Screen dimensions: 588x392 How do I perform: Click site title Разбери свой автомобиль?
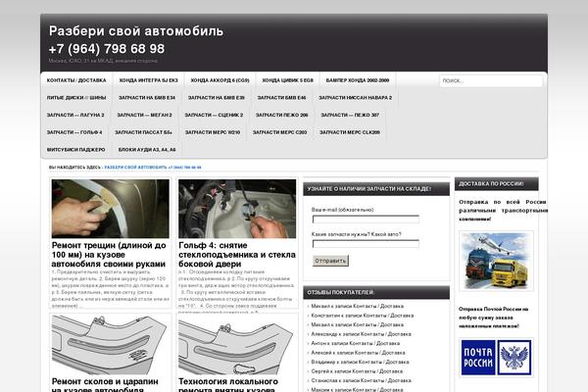coord(136,31)
